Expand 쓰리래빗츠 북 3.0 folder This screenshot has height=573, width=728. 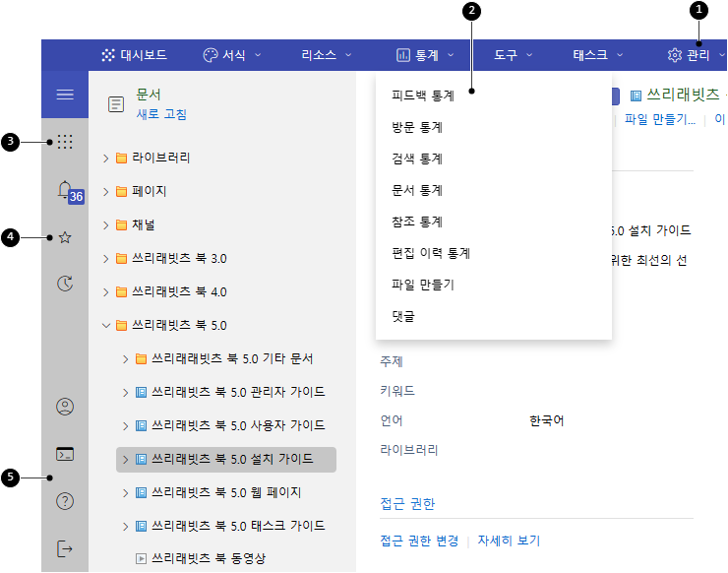tap(106, 259)
